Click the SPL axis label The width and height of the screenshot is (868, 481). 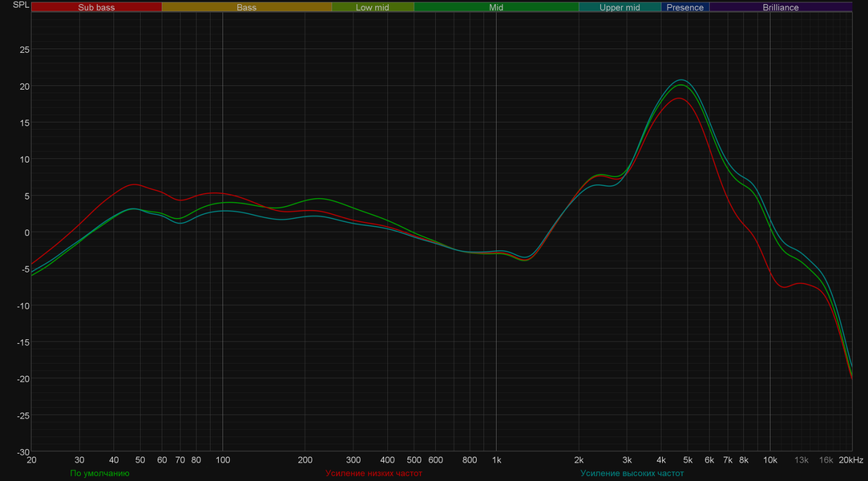click(21, 5)
